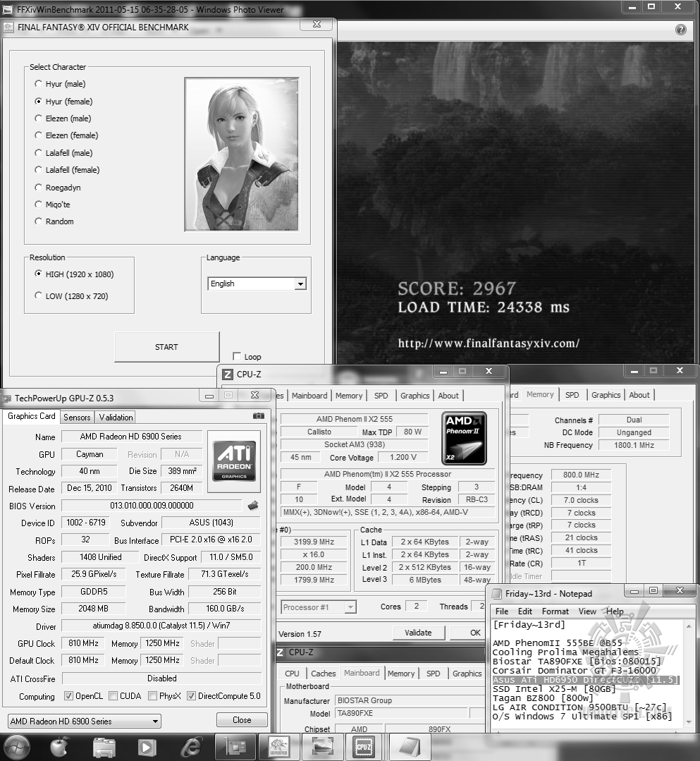Click the NB Frequency 1800.1 MHz value
This screenshot has width=700, height=761.
click(x=634, y=445)
